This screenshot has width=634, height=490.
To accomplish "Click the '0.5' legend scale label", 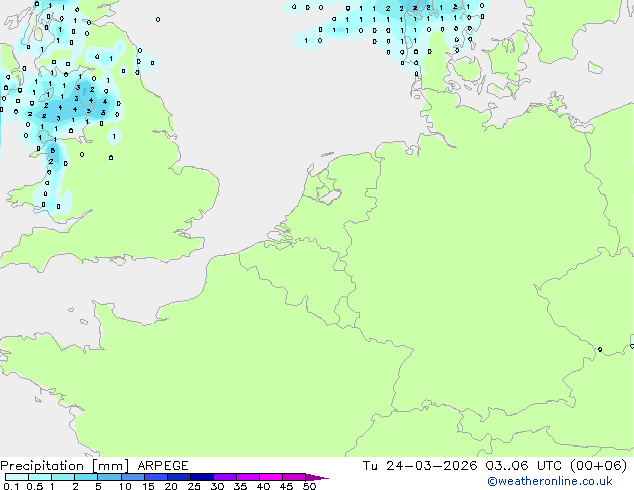I will (x=34, y=486).
